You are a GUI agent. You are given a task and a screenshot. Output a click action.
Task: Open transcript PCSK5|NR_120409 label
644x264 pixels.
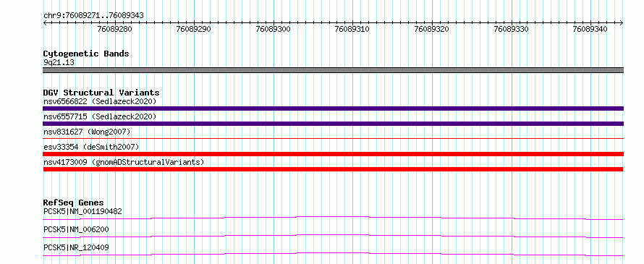tap(76, 247)
